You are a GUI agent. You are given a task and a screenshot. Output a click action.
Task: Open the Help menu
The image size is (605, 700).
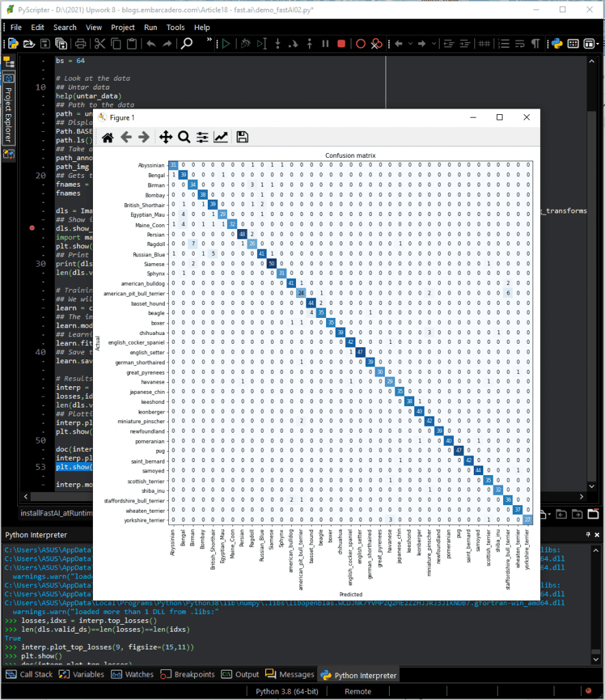[x=202, y=27]
